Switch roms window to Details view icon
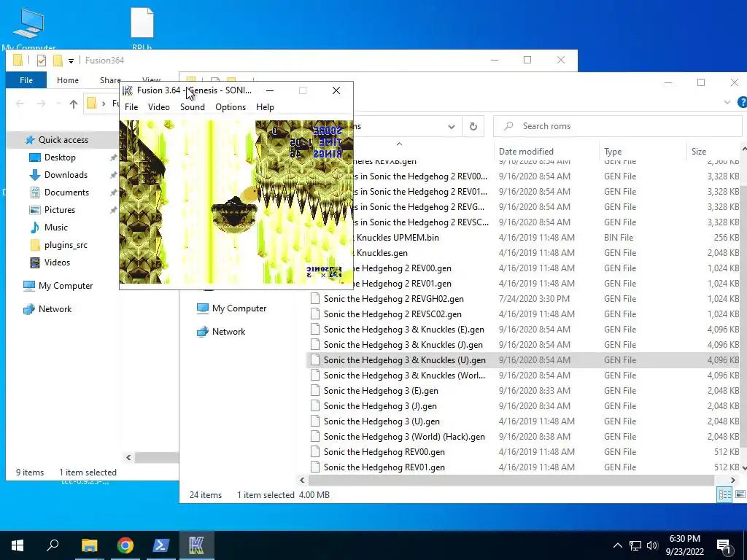 tap(725, 494)
